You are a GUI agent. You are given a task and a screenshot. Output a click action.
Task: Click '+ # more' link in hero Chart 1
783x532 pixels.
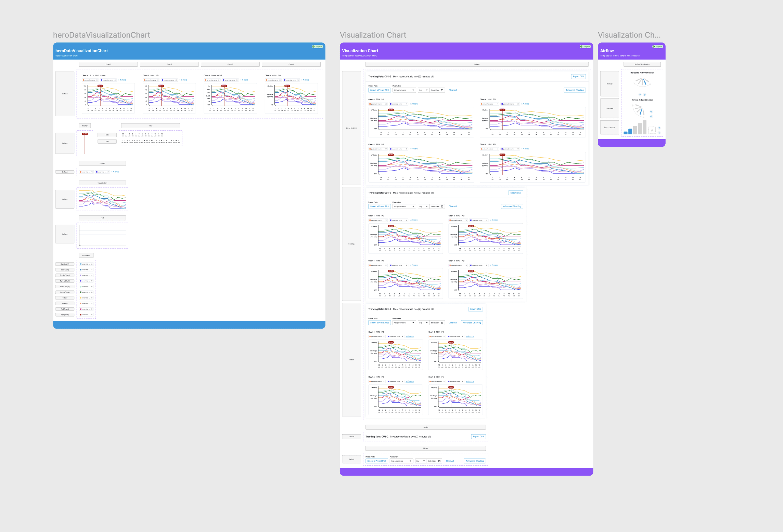click(x=122, y=80)
